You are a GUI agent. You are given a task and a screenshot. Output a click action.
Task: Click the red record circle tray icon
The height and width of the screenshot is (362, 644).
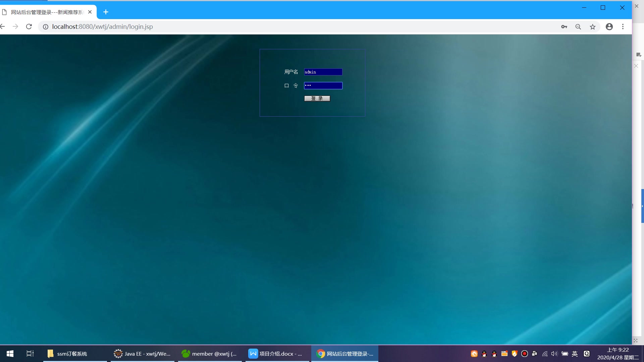click(525, 354)
